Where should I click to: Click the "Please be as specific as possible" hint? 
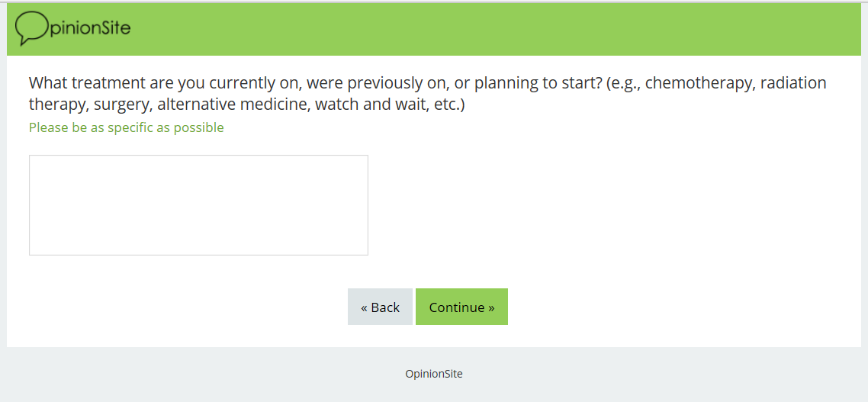click(127, 127)
